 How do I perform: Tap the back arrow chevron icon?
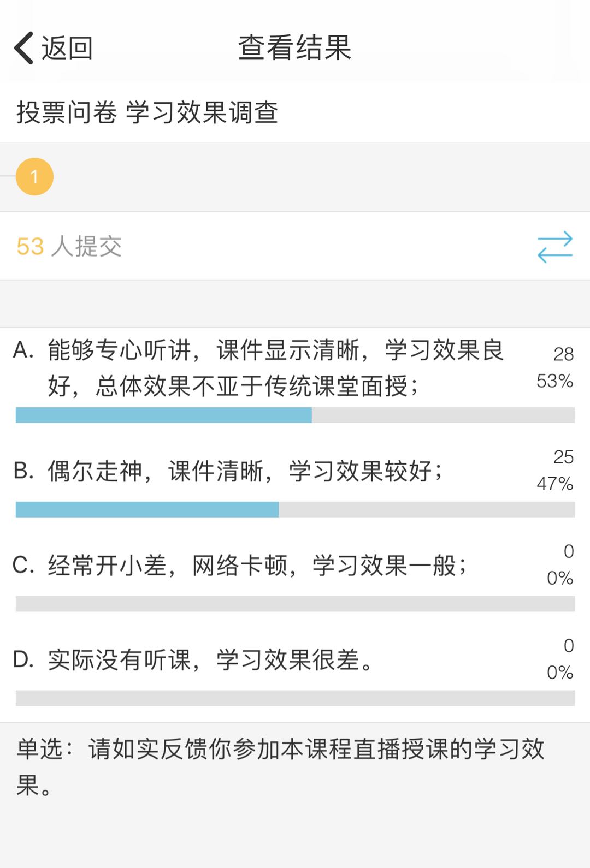point(23,48)
